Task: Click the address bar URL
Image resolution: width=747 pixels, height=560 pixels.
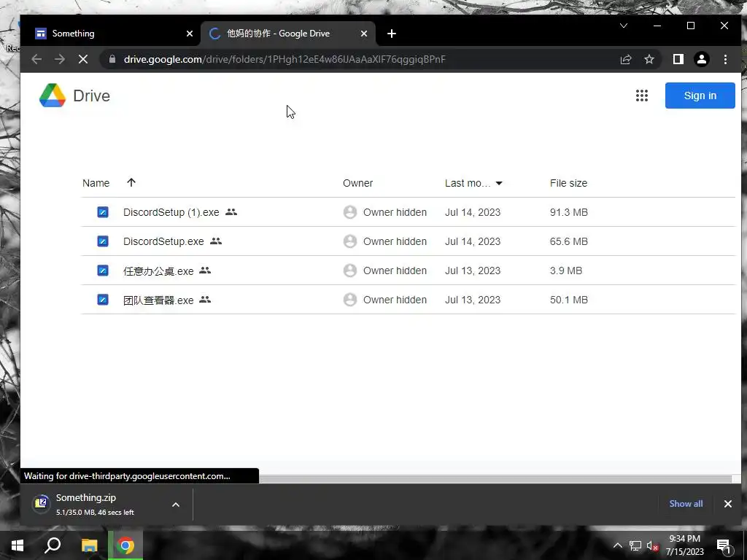Action: point(285,59)
